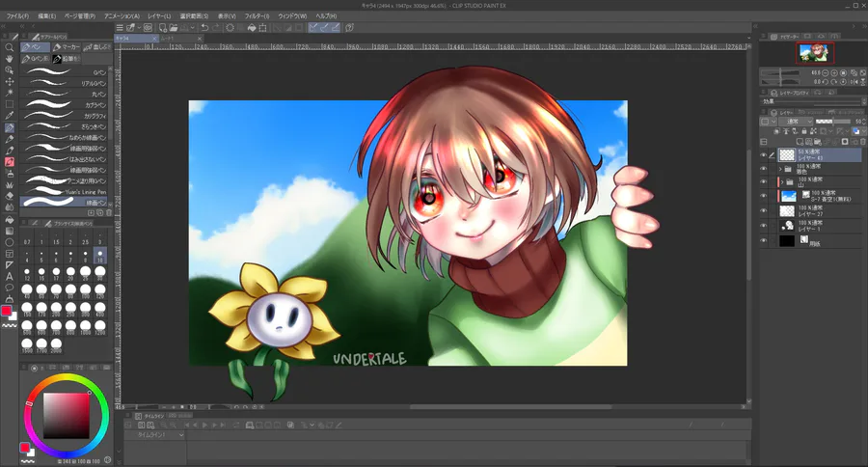The width and height of the screenshot is (868, 467).
Task: Select the Gペン brush in list
Action: (65, 72)
